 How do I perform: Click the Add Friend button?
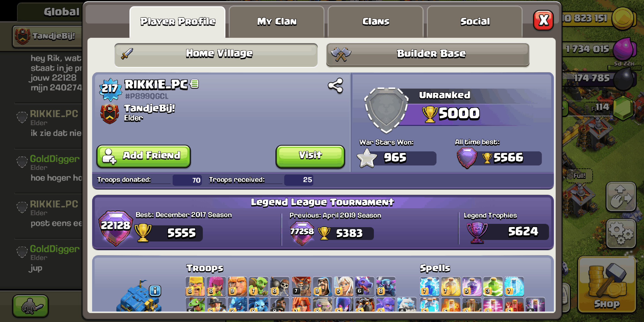[144, 156]
